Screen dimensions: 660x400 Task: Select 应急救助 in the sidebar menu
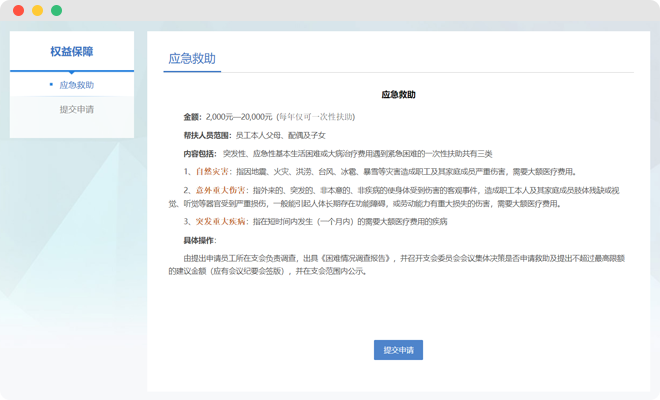[x=76, y=85]
